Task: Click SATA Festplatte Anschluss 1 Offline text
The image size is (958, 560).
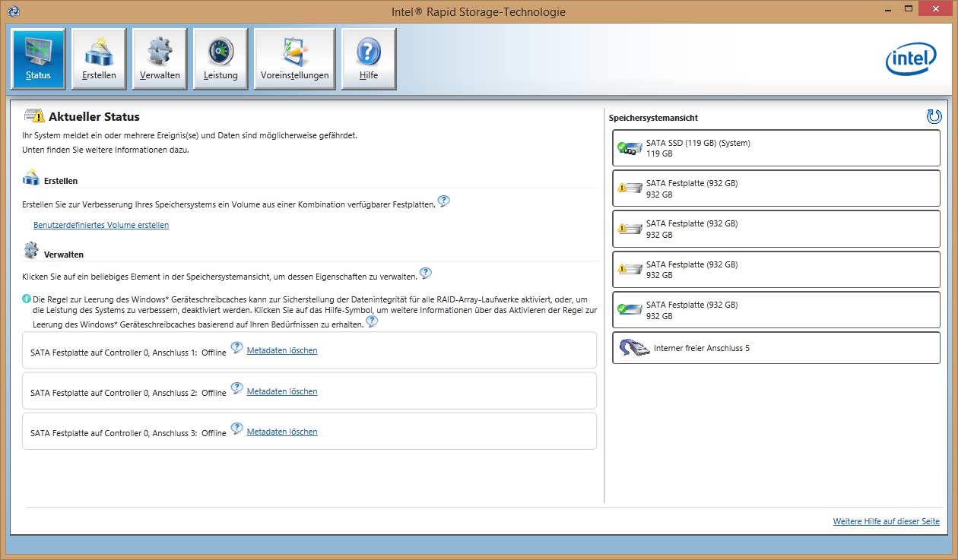Action: (128, 353)
